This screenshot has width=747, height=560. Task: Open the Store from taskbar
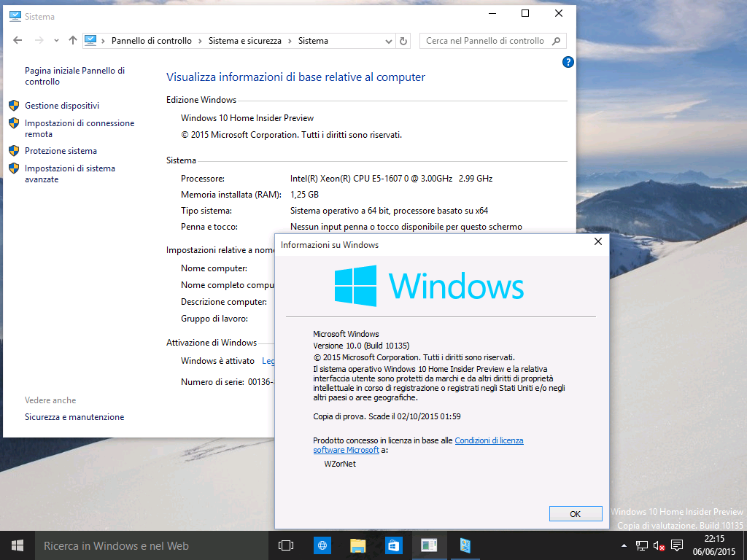coord(393,545)
